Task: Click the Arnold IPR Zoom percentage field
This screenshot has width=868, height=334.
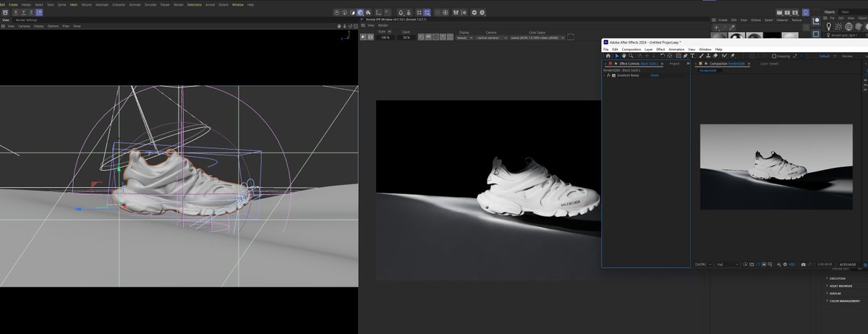Action: 406,38
